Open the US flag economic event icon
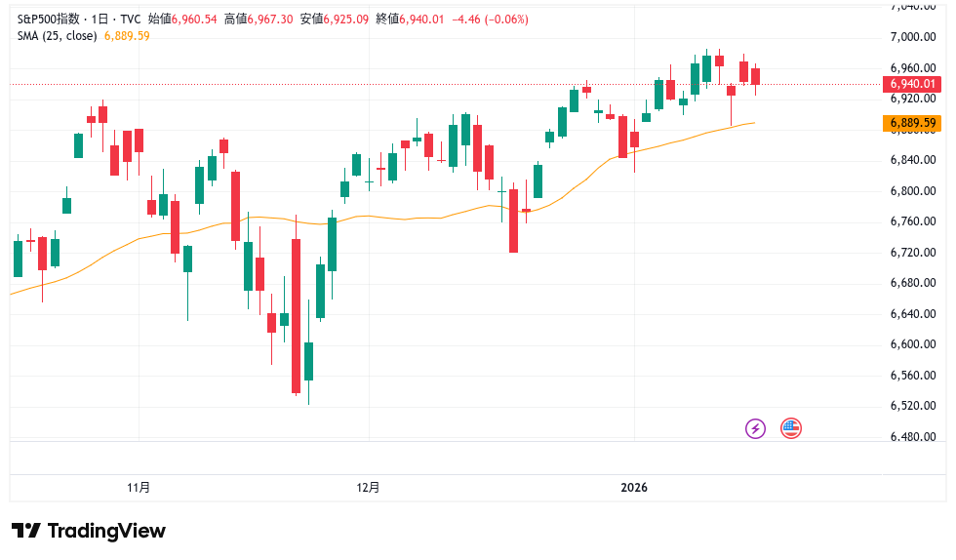Image resolution: width=956 pixels, height=560 pixels. click(x=791, y=428)
